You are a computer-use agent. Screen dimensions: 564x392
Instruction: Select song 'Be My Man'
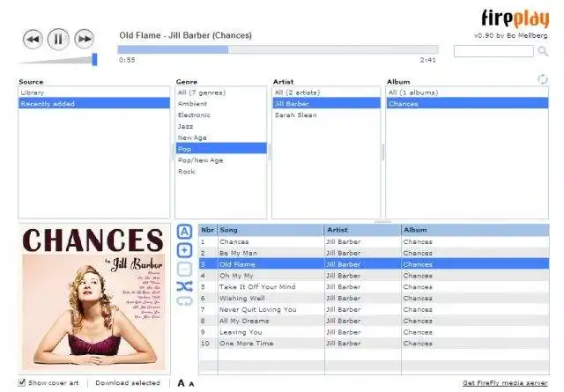click(x=374, y=253)
